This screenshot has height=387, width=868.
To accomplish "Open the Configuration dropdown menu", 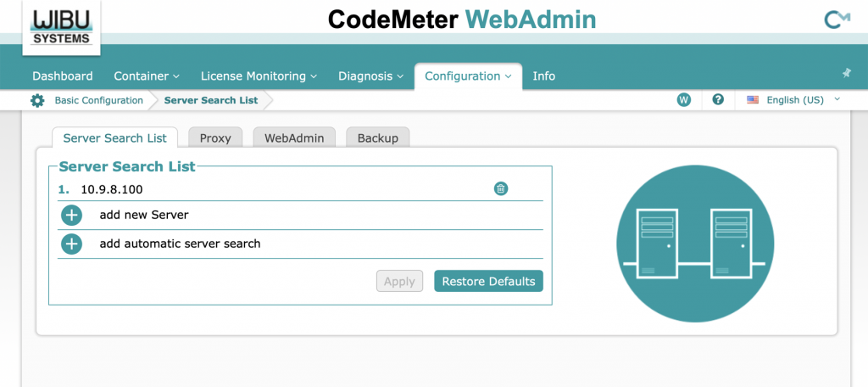I will (x=468, y=76).
